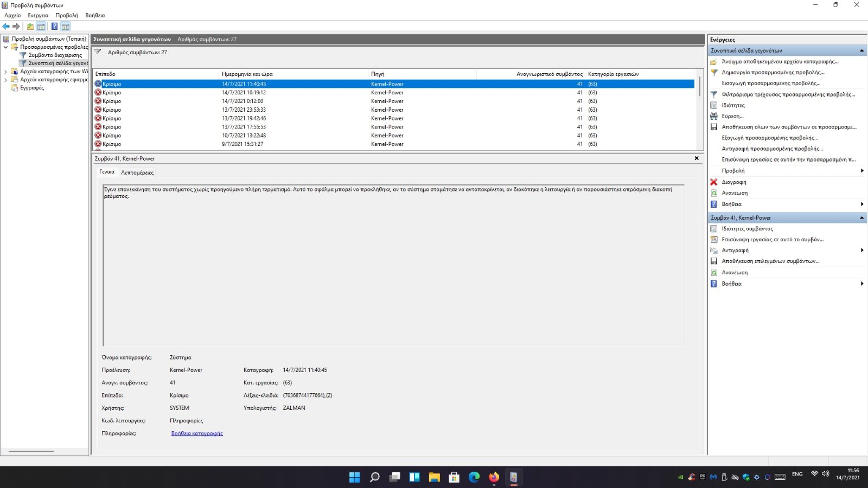The image size is (868, 488).
Task: Collapse the Προσαρμοσμένες προβολές tree node
Action: (6, 47)
